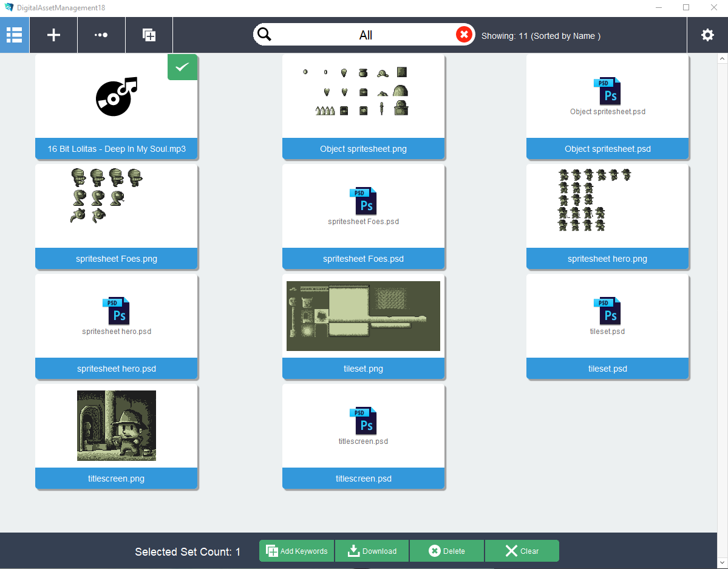Click the DigitalAssetManagement18 app icon in title bar
Screen dimensions: 728x569
[x=9, y=7]
